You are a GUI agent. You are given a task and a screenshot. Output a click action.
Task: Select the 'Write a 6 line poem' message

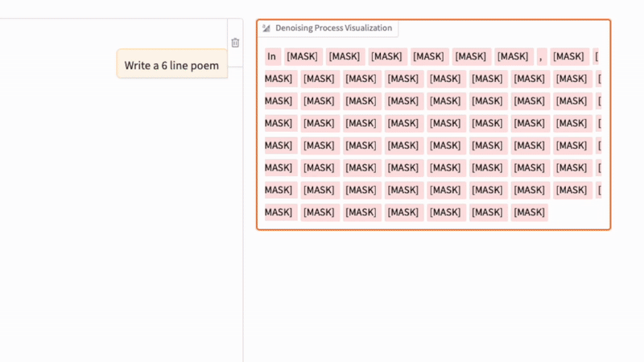(171, 64)
